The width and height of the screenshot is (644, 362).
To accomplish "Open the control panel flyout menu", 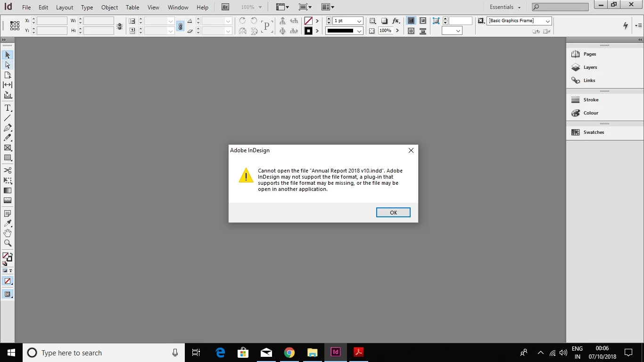I will pyautogui.click(x=638, y=25).
